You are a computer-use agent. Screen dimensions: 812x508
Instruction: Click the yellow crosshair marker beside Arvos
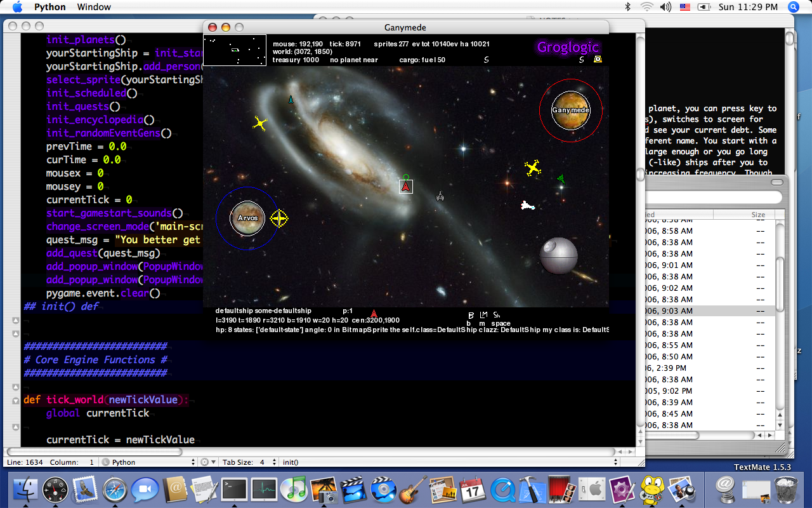279,218
